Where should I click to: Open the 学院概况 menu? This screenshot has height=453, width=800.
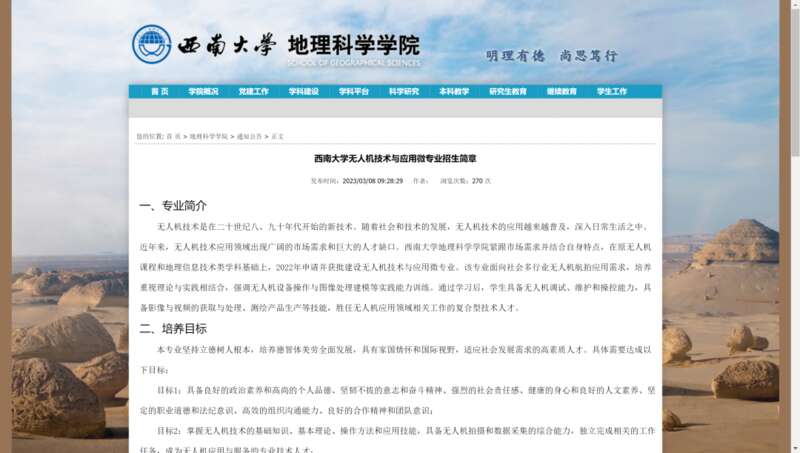click(x=203, y=91)
